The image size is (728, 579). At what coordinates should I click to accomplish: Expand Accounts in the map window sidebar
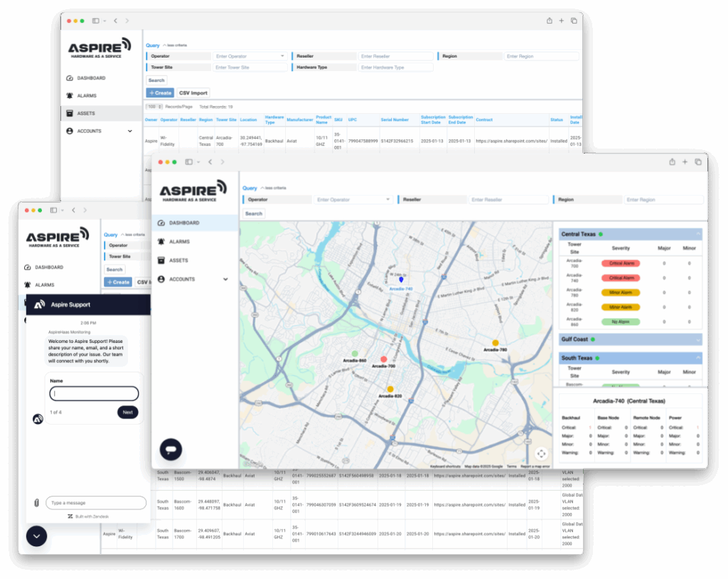(x=225, y=280)
